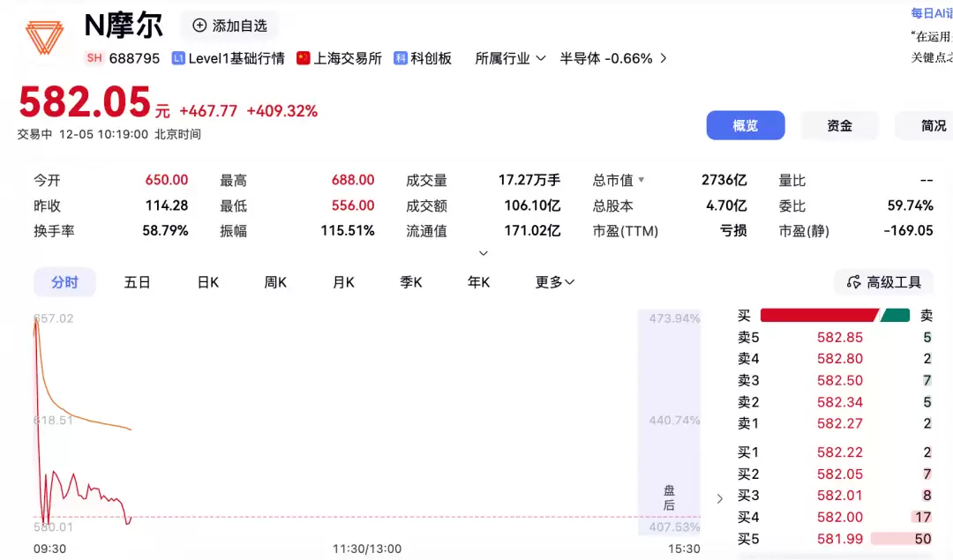Click the 高级工具 tool icon
Image resolution: width=953 pixels, height=560 pixels.
[x=852, y=281]
